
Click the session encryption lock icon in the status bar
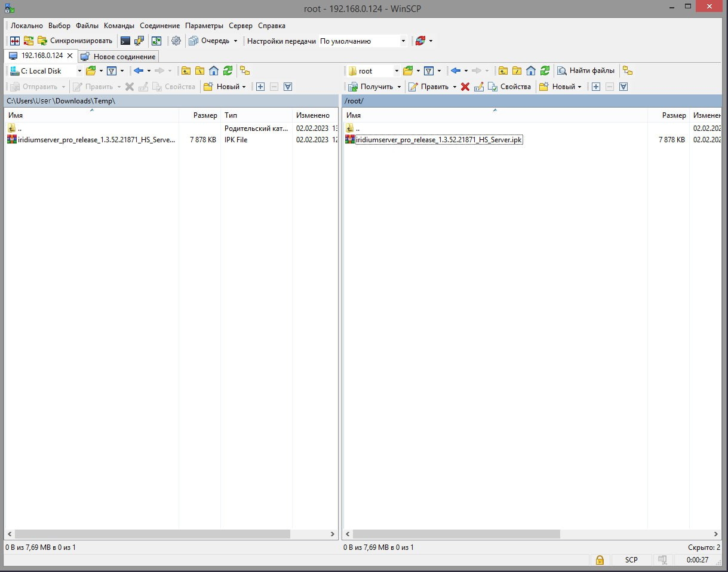(x=600, y=560)
